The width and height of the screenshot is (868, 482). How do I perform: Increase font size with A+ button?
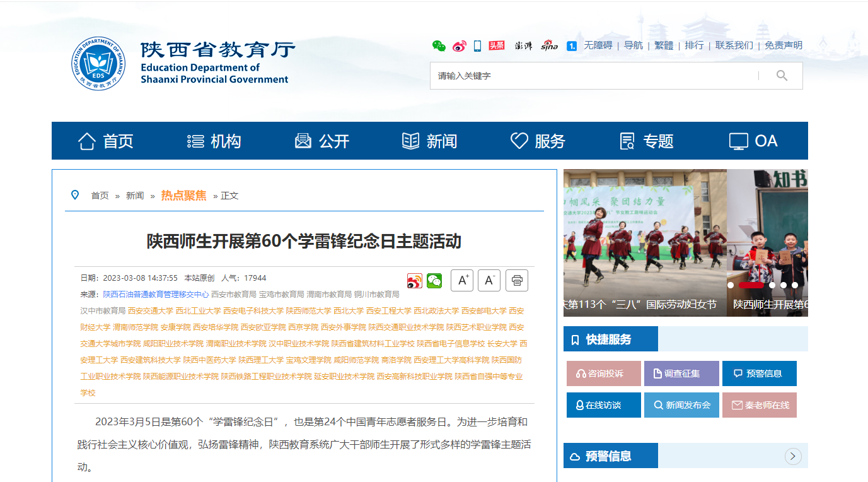(462, 280)
